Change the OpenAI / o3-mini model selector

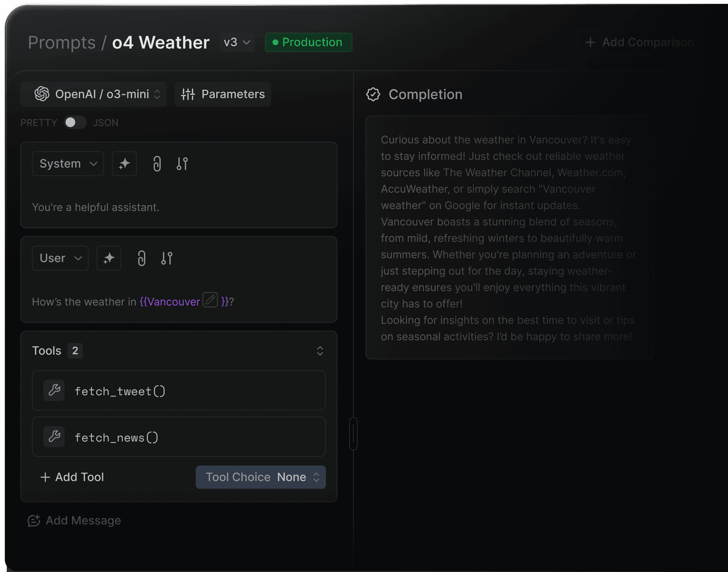click(x=97, y=95)
